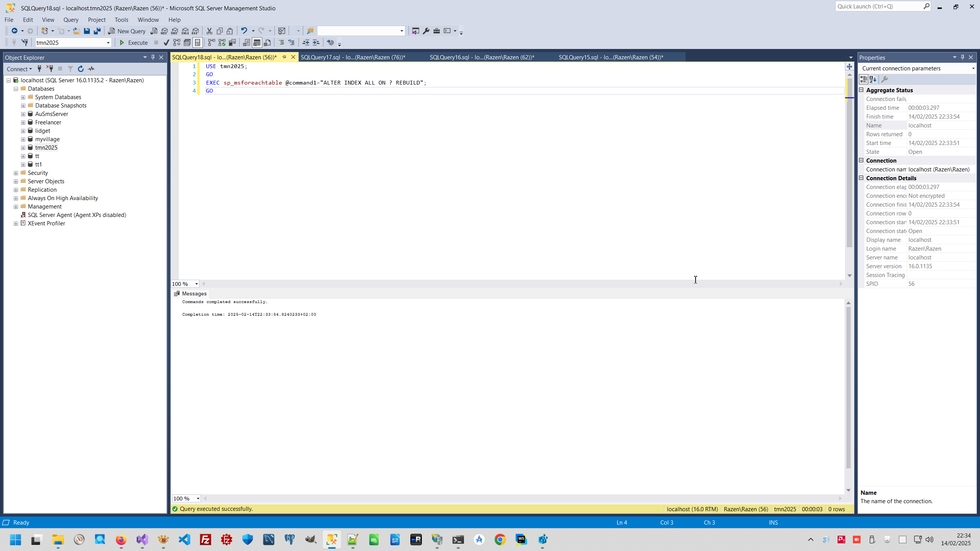This screenshot has width=980, height=551.
Task: Open the tmn2025 database dropdown
Action: click(x=108, y=42)
